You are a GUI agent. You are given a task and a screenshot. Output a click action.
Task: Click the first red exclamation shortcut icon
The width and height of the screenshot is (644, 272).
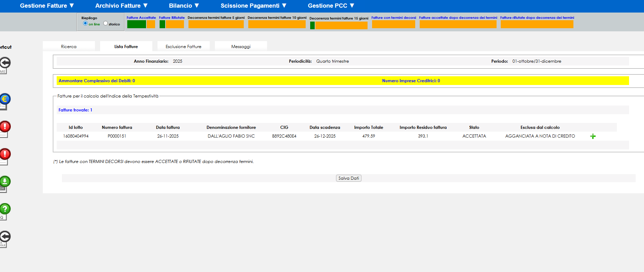point(5,126)
